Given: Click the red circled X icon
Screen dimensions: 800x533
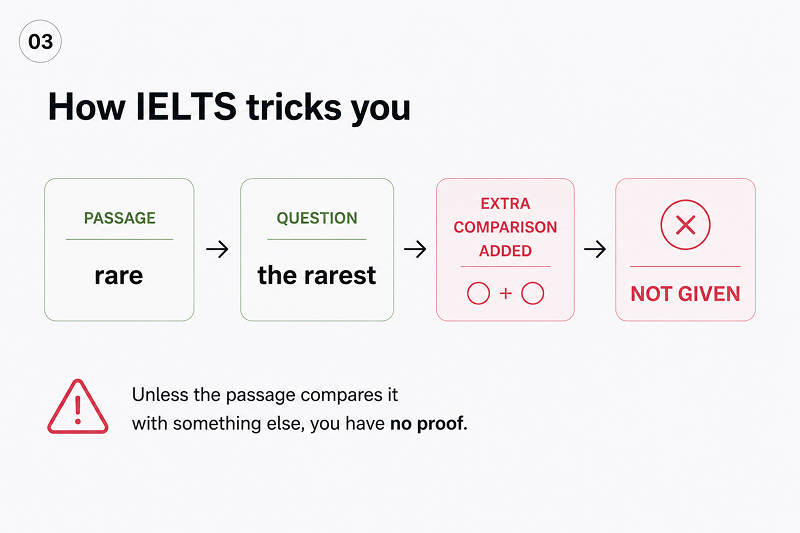Looking at the screenshot, I should click(x=685, y=224).
